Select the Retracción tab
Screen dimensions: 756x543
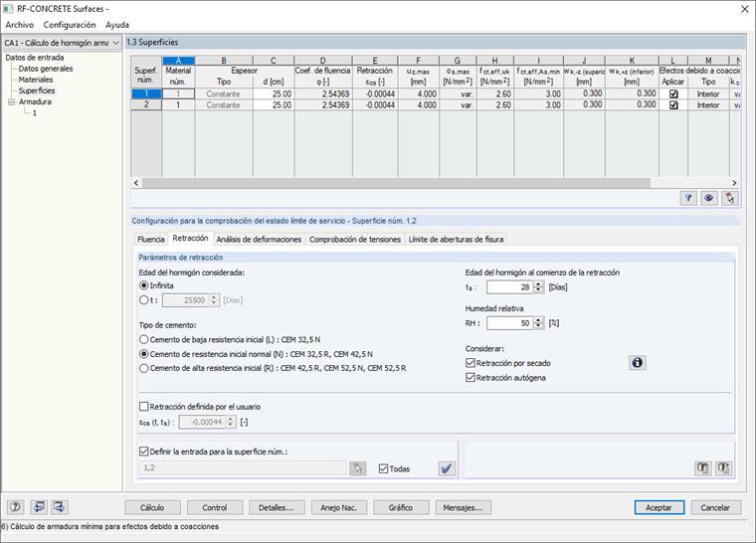(x=190, y=239)
